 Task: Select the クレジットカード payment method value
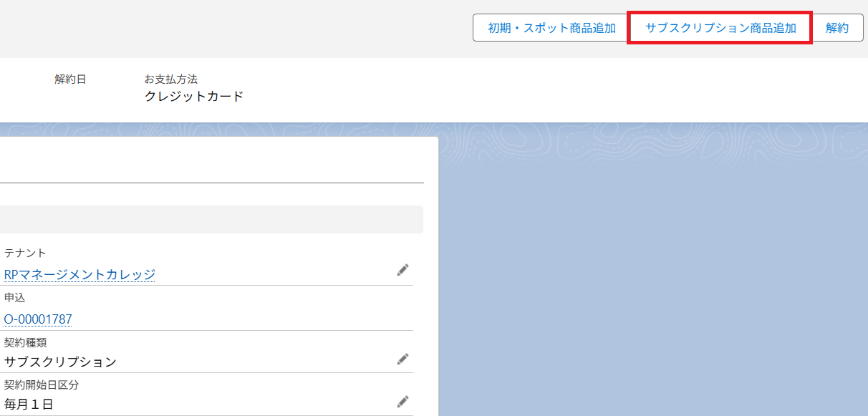194,96
